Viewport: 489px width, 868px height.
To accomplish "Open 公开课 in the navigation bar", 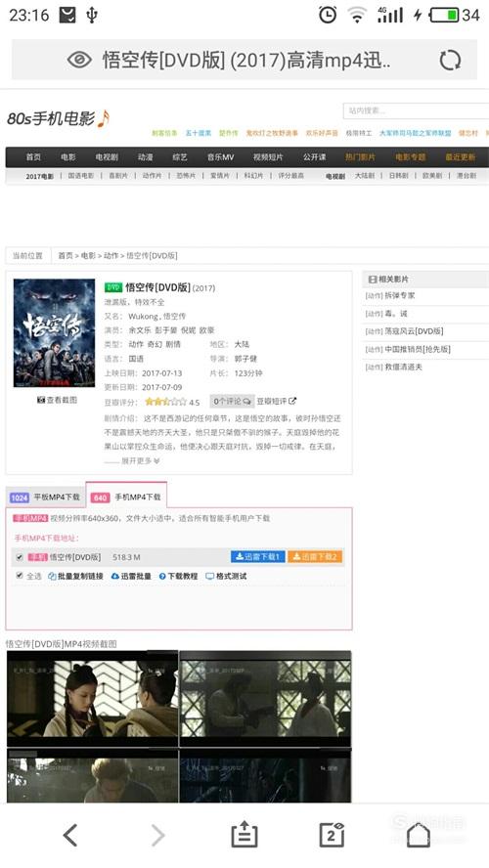I will click(x=315, y=157).
